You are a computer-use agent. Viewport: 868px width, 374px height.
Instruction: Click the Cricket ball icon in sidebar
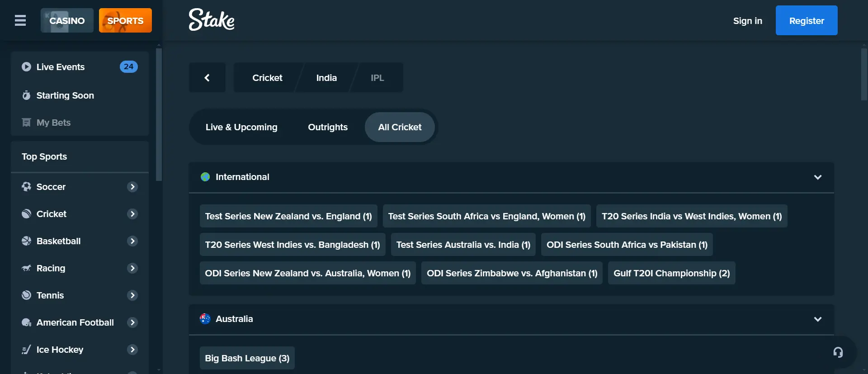click(x=26, y=214)
